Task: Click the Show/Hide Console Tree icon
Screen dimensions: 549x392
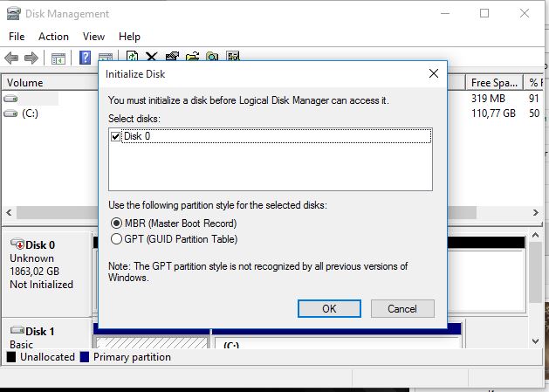Action: point(58,58)
